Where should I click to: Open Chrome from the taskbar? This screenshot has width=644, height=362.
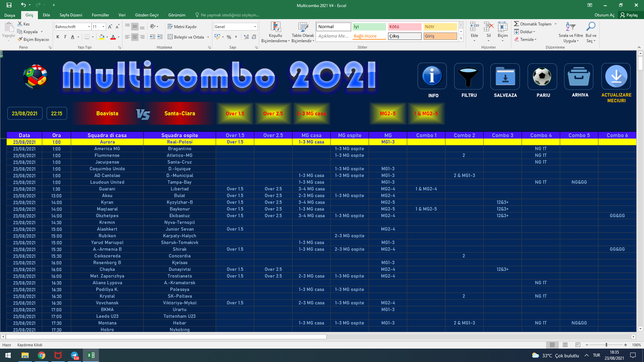pyautogui.click(x=42, y=355)
